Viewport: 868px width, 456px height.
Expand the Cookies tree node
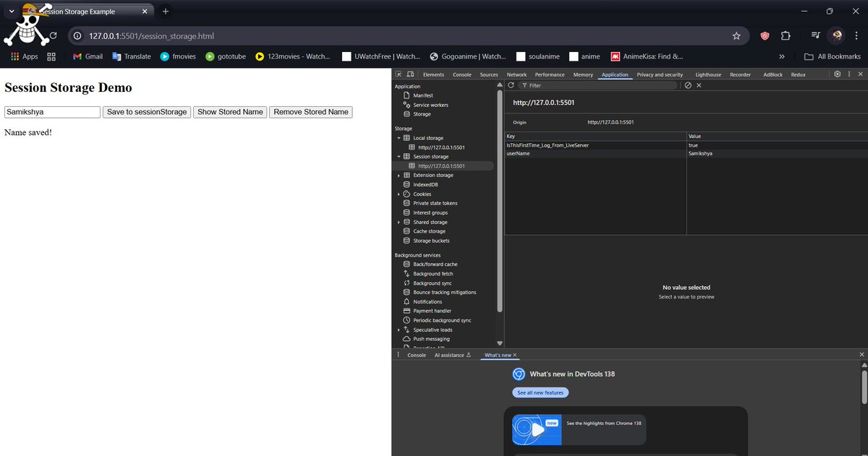pos(399,194)
